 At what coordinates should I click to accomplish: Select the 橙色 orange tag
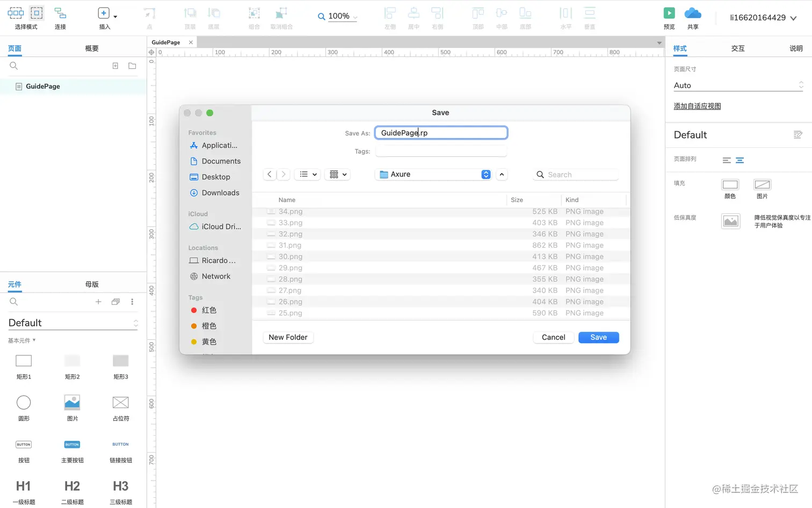[x=204, y=326]
